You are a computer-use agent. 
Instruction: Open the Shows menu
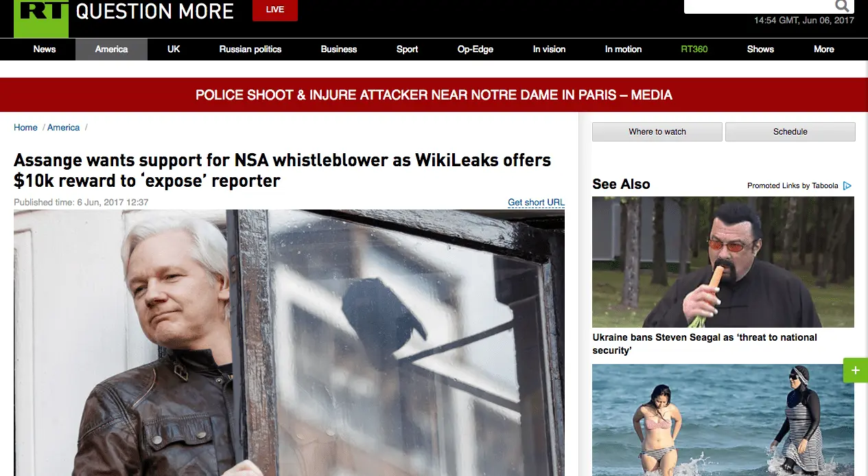pyautogui.click(x=760, y=49)
